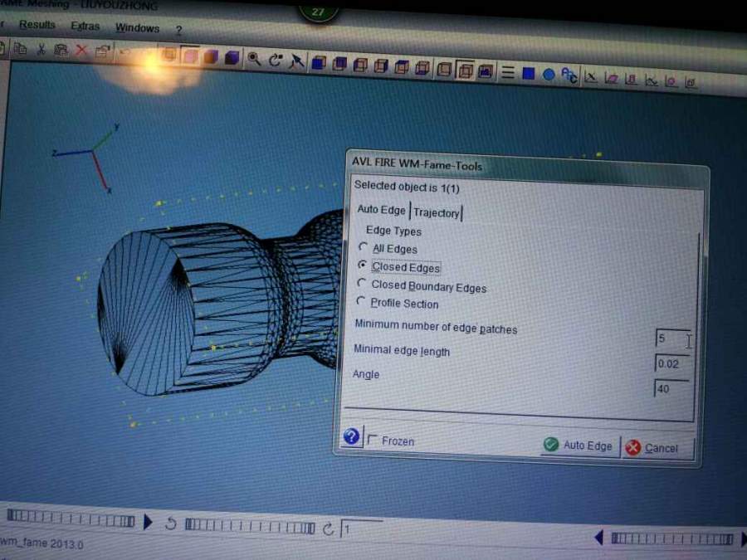747x560 pixels.
Task: Click the bottom-right striped slider
Action: click(x=671, y=538)
